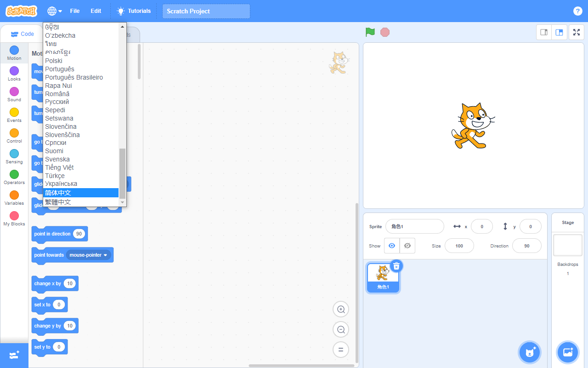Switch to large stage layout
Viewport: 588px width, 368px height.
[x=559, y=32]
